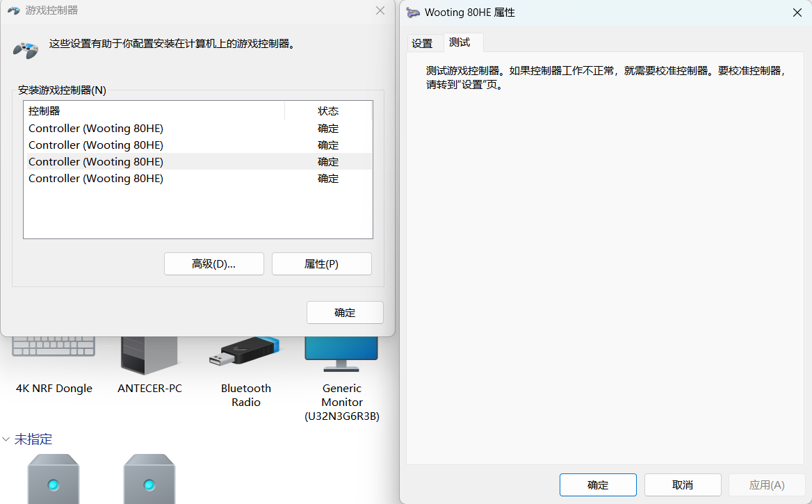The image size is (812, 504).
Task: Click the controller icon in 游戏控制器 dialog
Action: [25, 50]
